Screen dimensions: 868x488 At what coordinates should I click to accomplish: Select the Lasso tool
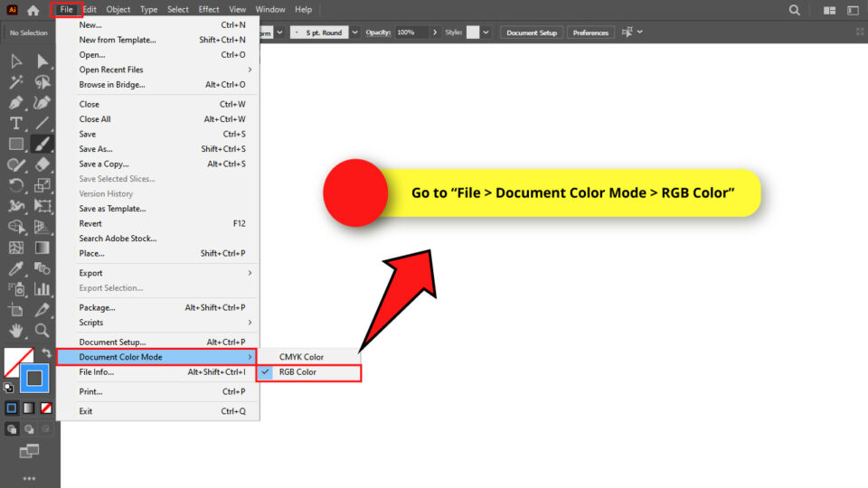point(42,82)
